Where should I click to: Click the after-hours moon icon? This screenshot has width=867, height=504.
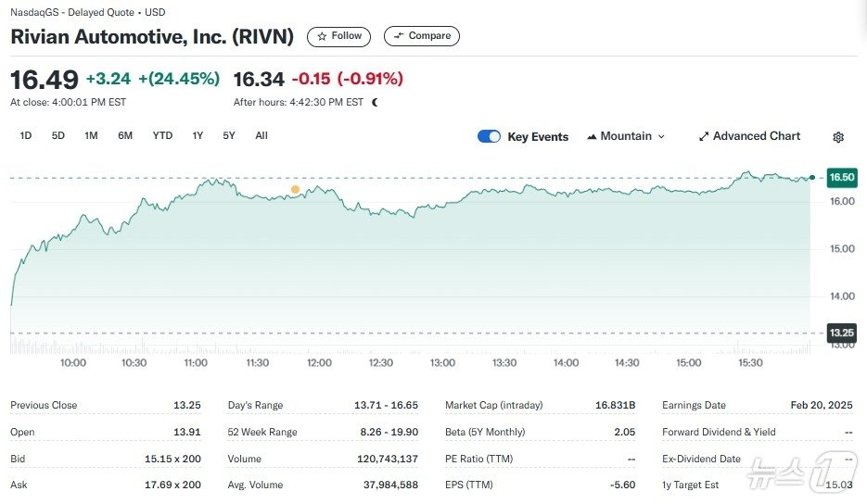click(x=376, y=102)
